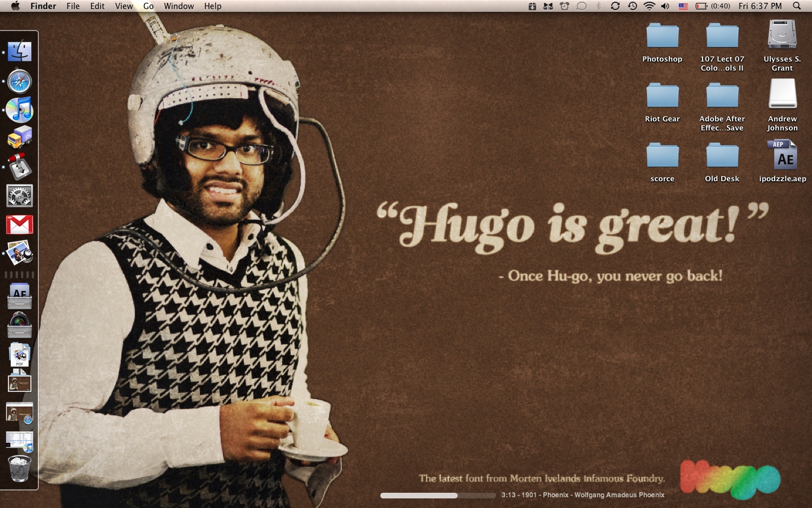The image size is (812, 508).
Task: Open the US flag input source menu
Action: tap(683, 6)
